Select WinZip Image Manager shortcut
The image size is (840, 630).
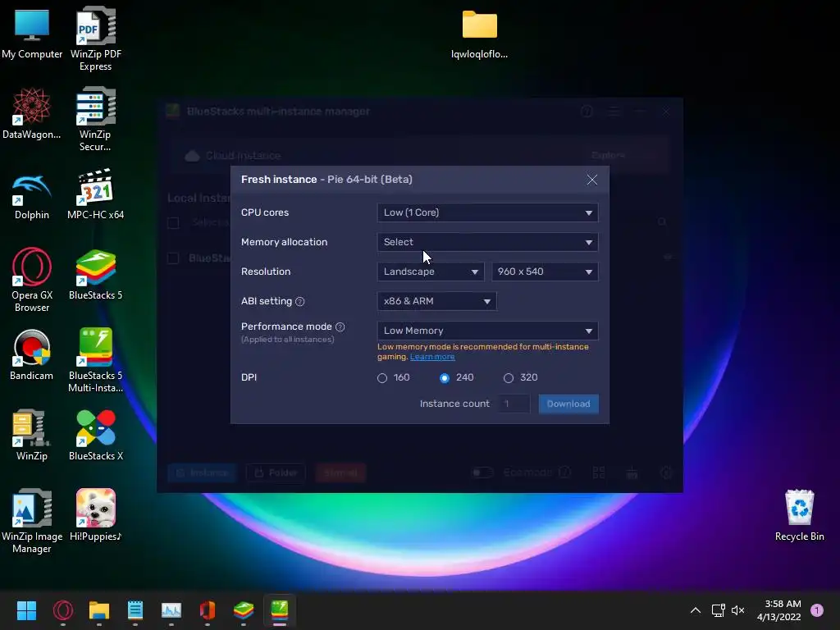32,521
